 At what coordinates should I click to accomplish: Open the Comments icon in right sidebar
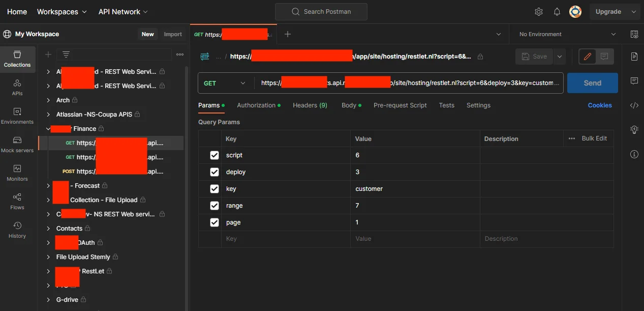point(634,81)
